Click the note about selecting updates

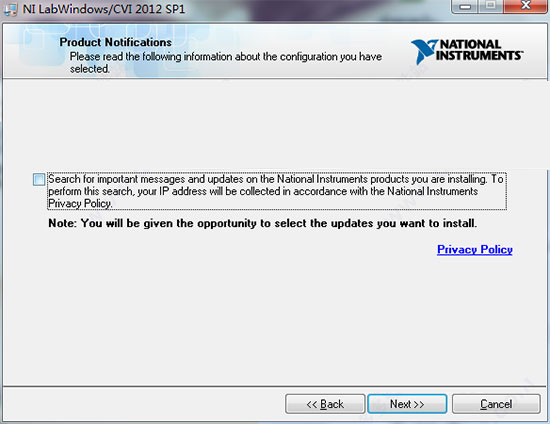pyautogui.click(x=262, y=223)
